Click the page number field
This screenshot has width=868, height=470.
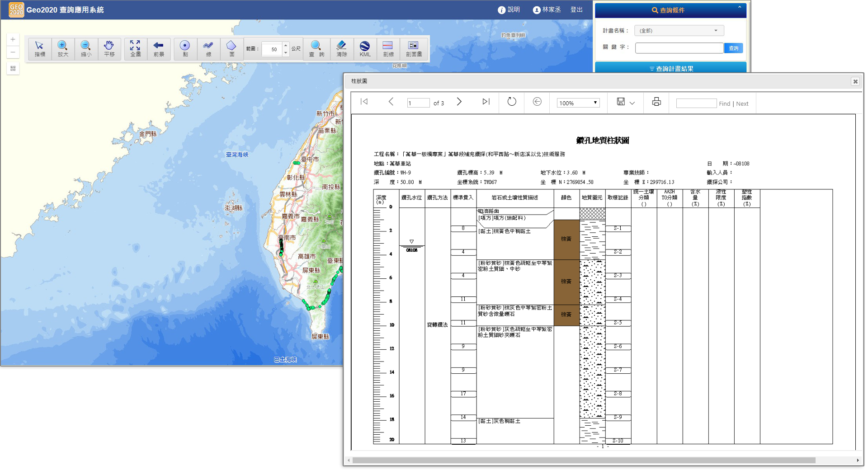pyautogui.click(x=418, y=103)
